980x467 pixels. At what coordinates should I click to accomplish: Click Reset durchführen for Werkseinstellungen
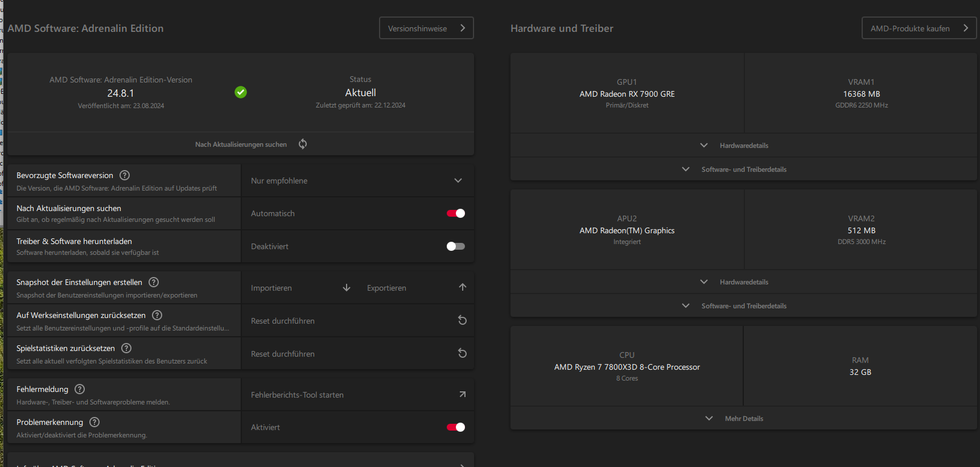click(x=357, y=321)
